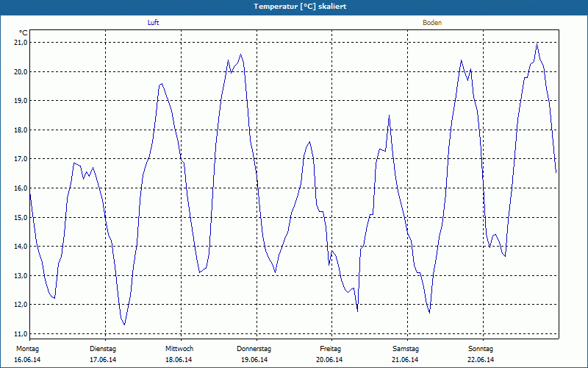This screenshot has height=368, width=588.
Task: Click the Donnerstag day label
Action: (x=254, y=349)
